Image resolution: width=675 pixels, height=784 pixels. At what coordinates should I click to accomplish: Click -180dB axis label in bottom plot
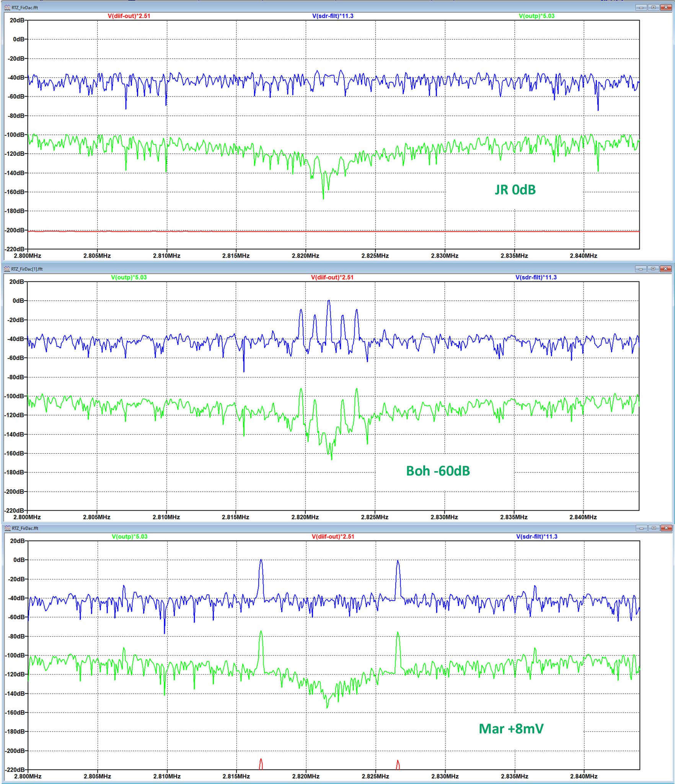pyautogui.click(x=15, y=732)
